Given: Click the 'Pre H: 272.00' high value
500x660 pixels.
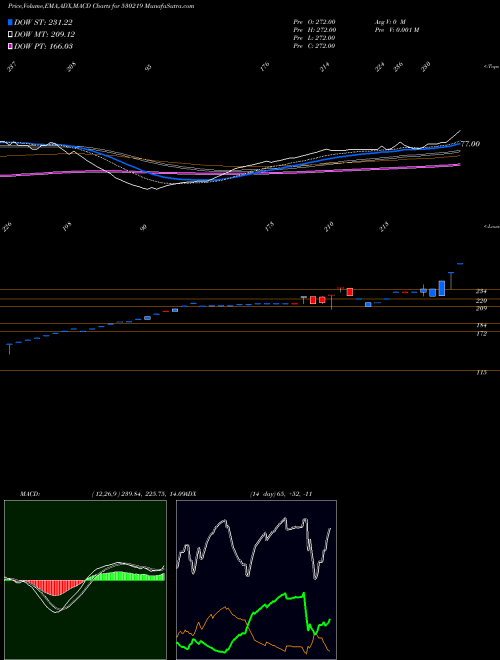Looking at the screenshot, I should click(314, 29).
